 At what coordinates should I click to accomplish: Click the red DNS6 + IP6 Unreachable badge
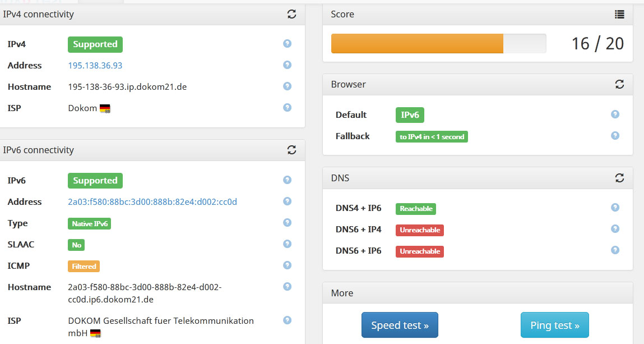420,251
